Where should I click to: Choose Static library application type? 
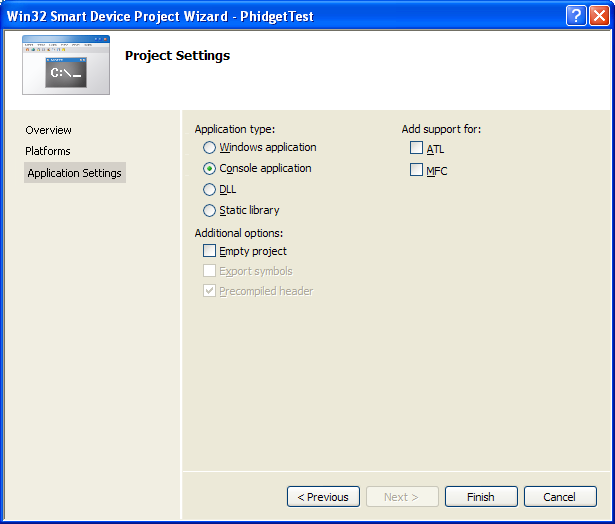209,211
